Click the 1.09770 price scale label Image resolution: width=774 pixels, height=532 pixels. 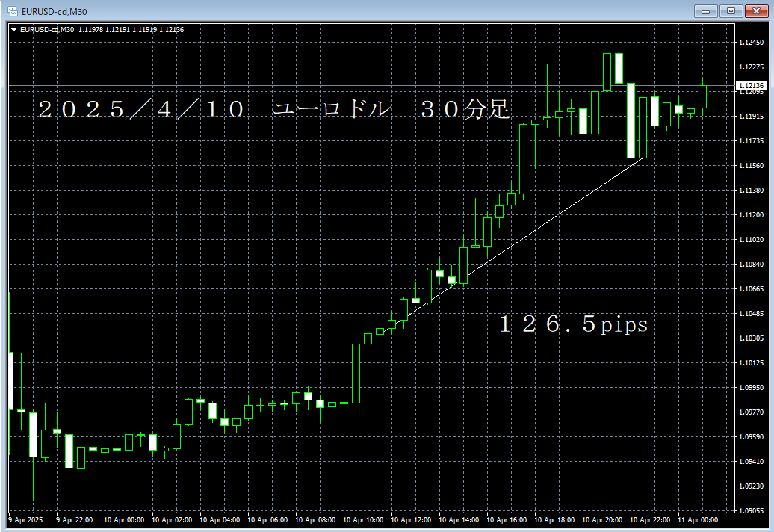coord(751,412)
